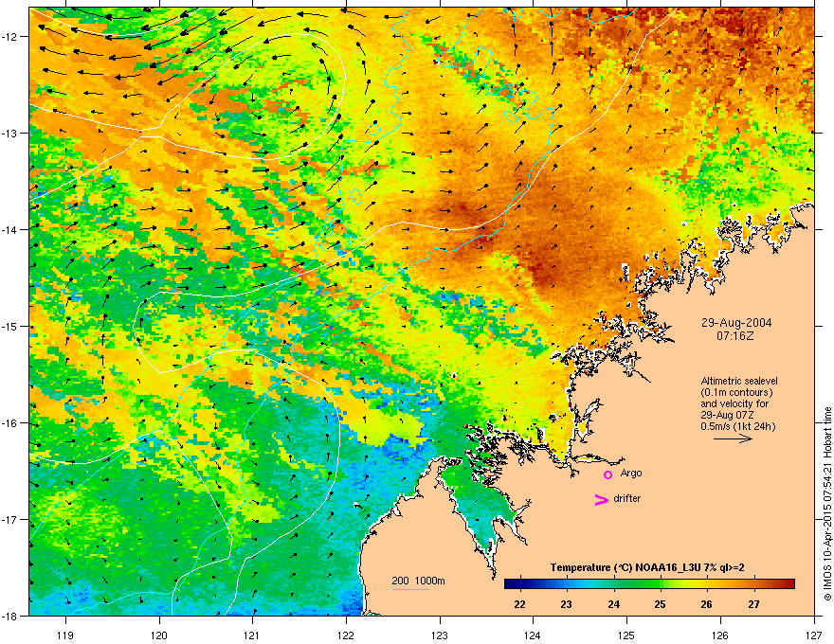
Task: Click the 'Altimetric sealevel' caption text
Action: [x=739, y=381]
